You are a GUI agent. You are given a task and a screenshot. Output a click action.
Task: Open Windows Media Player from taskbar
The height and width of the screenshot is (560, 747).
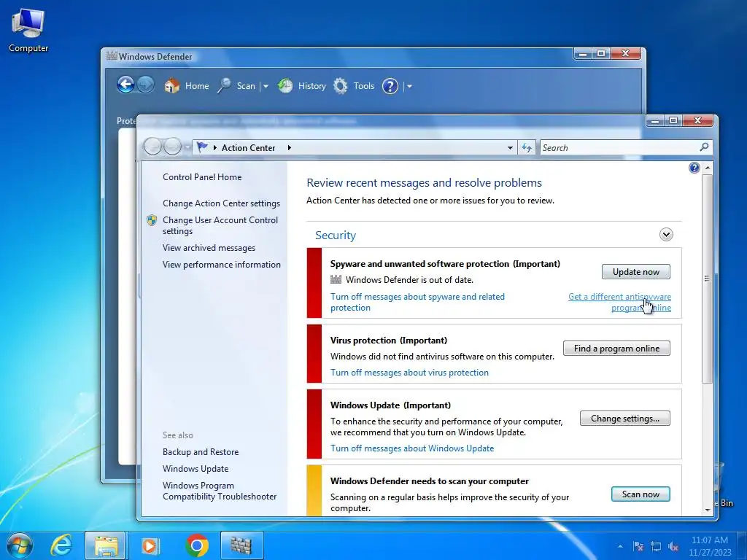pyautogui.click(x=150, y=545)
